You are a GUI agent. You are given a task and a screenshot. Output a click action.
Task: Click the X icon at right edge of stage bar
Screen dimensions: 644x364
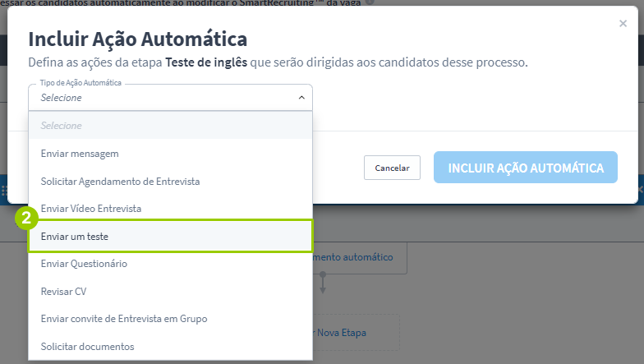639,189
